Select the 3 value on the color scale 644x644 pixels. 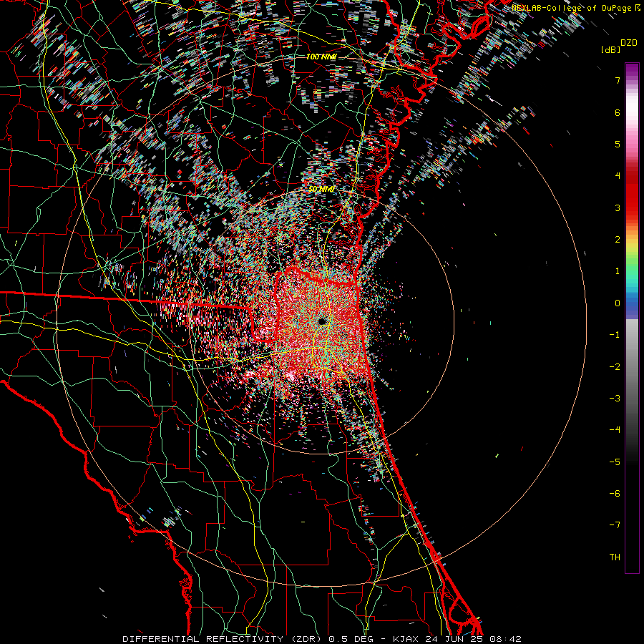pos(618,208)
